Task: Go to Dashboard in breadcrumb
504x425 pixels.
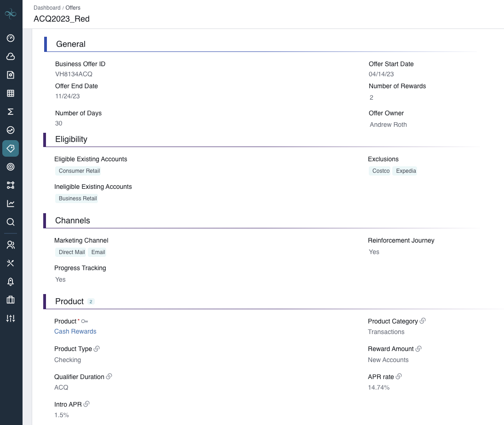Action: click(47, 8)
